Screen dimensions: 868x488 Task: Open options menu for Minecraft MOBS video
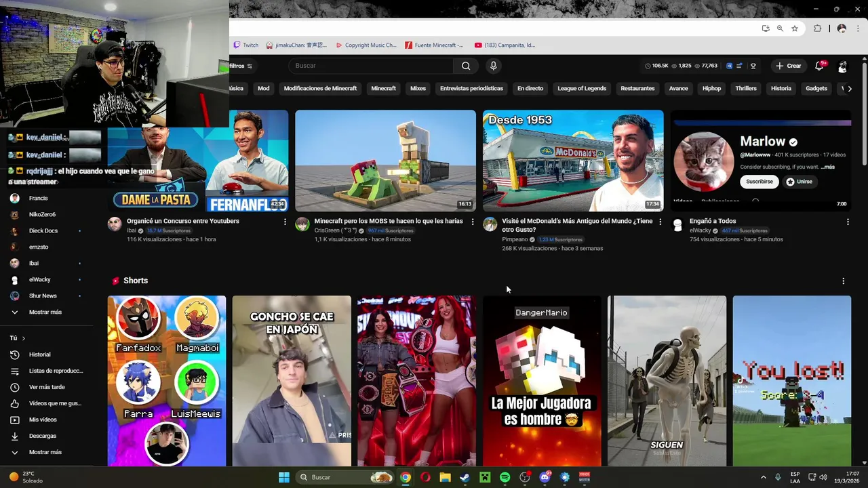click(x=473, y=222)
